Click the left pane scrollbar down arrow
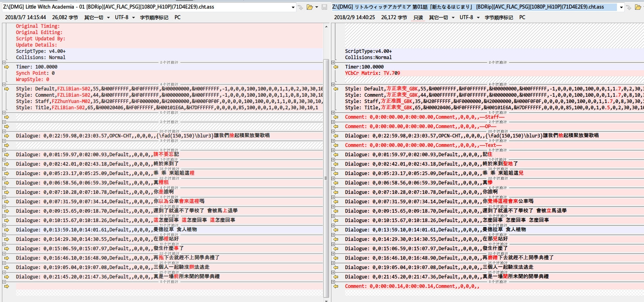 326,300
